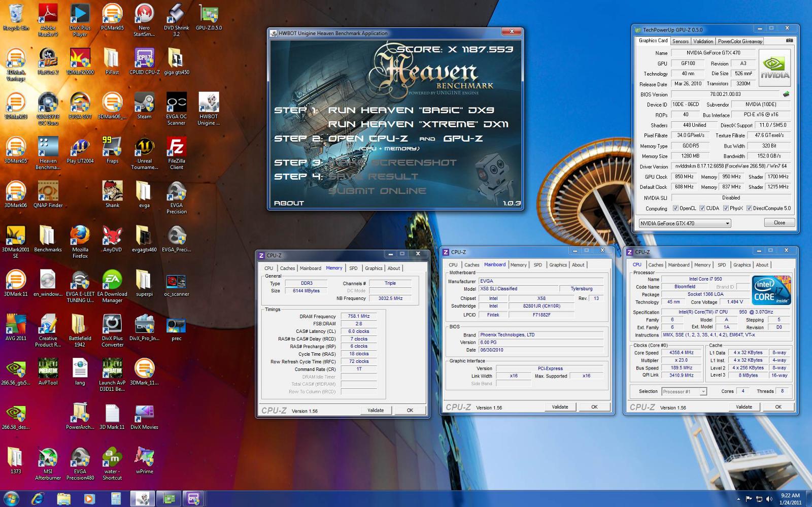
Task: Select the AnyDVD desktop icon
Action: [x=112, y=239]
